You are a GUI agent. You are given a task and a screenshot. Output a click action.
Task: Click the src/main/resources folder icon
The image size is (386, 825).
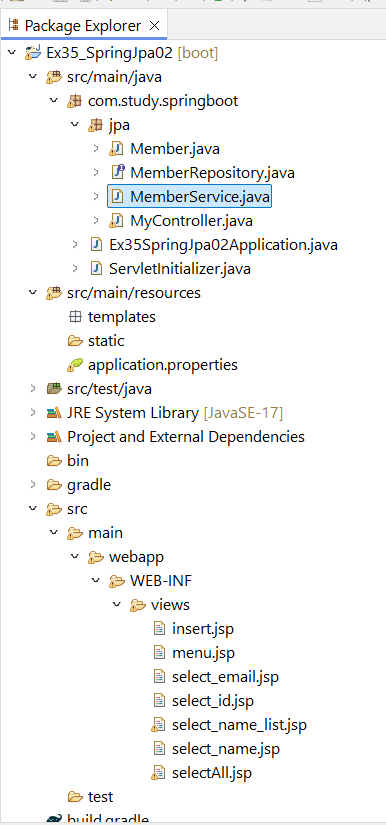coord(54,293)
